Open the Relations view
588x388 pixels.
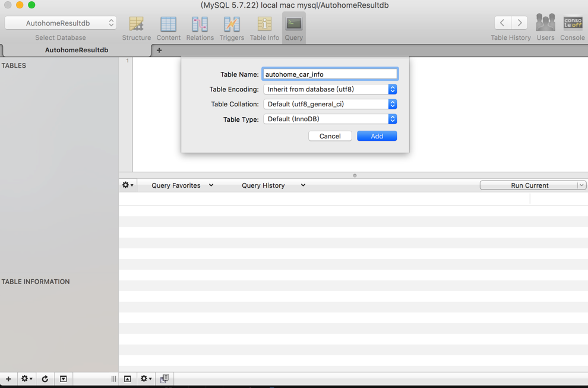(200, 29)
